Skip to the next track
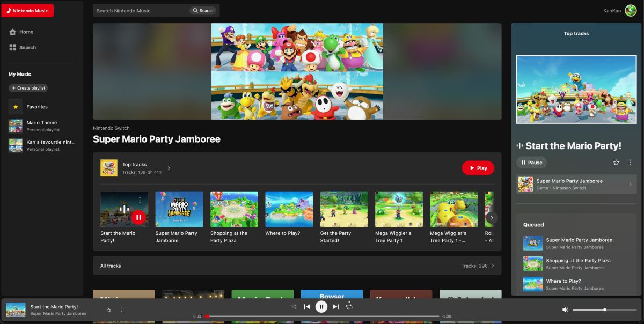The width and height of the screenshot is (644, 324). click(x=336, y=307)
